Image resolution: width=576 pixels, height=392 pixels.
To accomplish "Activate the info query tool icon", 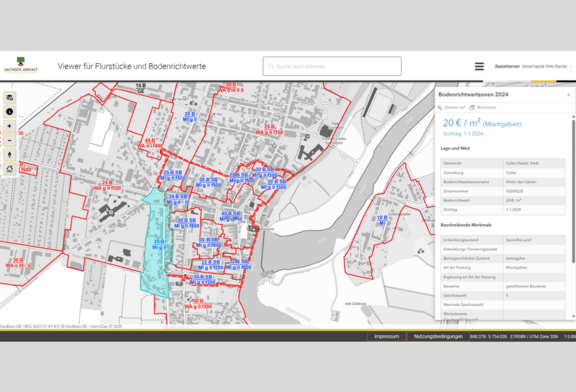I will tap(10, 112).
